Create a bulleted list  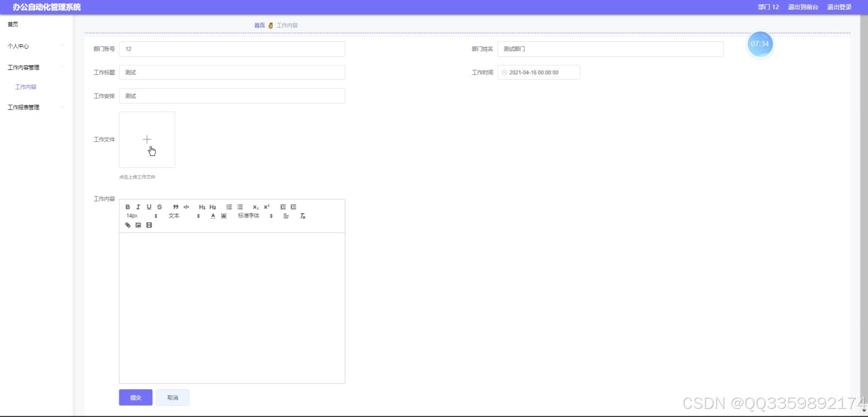click(x=240, y=207)
